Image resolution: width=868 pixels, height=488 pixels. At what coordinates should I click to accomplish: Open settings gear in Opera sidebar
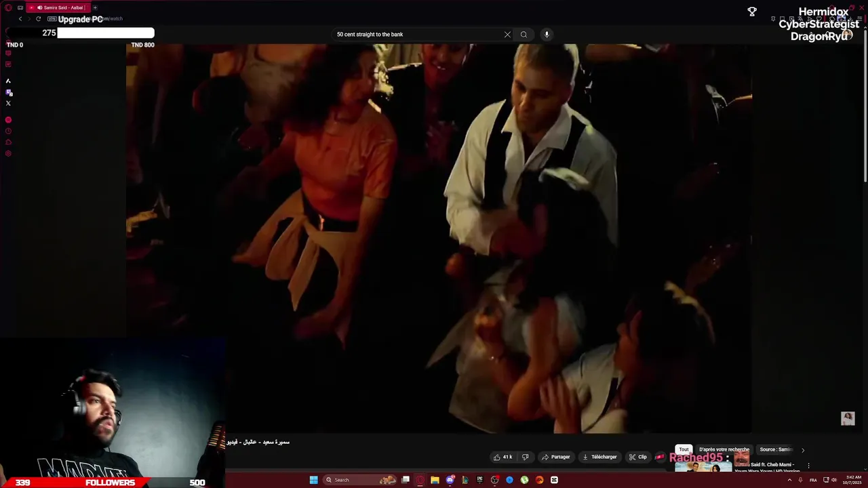(8, 153)
